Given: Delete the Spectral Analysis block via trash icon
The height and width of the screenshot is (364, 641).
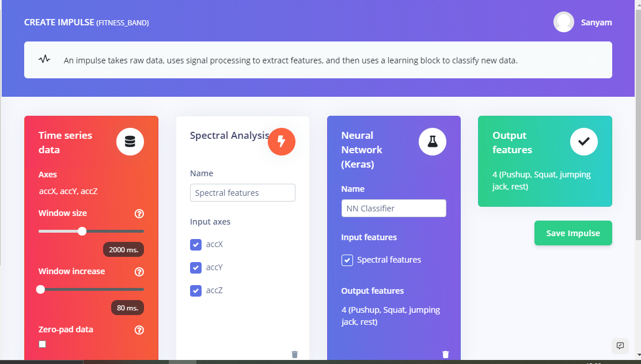Looking at the screenshot, I should (295, 354).
